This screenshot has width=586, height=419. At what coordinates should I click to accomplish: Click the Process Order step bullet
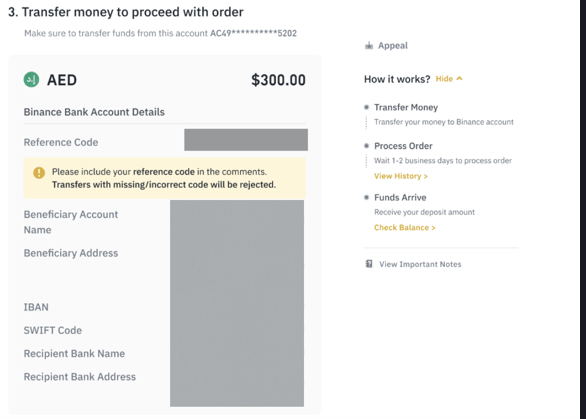coord(367,146)
